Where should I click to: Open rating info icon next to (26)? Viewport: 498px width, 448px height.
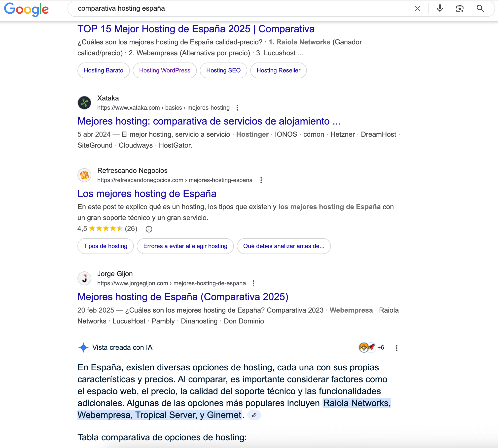pyautogui.click(x=149, y=229)
